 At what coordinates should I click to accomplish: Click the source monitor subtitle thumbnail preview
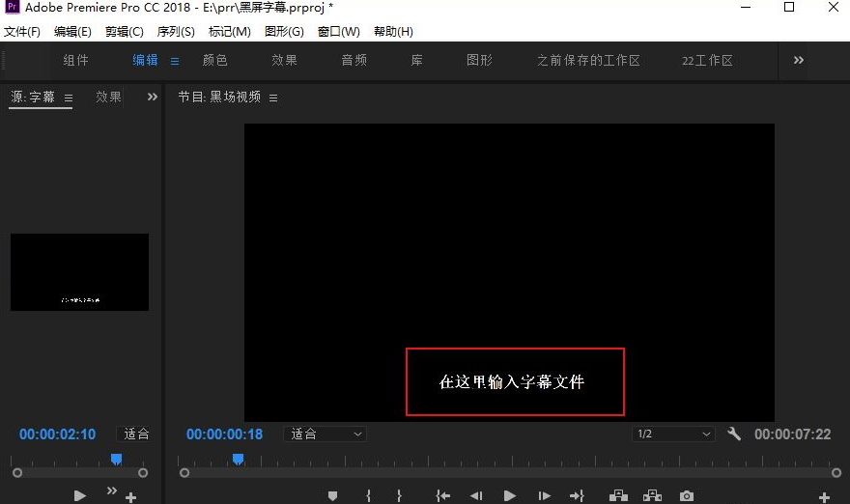(79, 272)
